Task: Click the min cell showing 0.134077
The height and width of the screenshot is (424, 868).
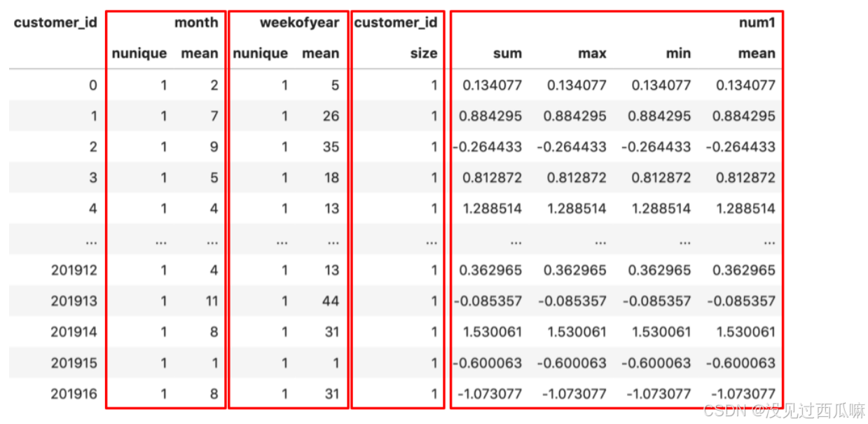Action: coord(661,86)
